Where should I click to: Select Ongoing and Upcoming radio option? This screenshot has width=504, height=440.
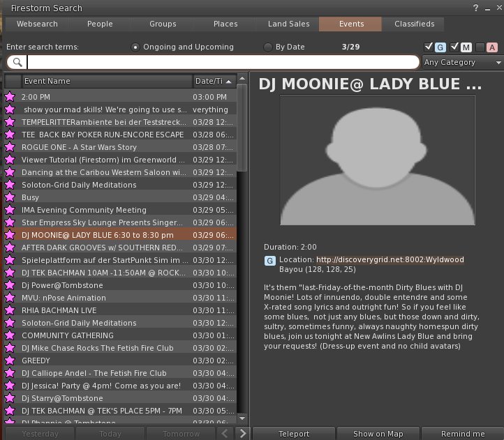pos(135,47)
